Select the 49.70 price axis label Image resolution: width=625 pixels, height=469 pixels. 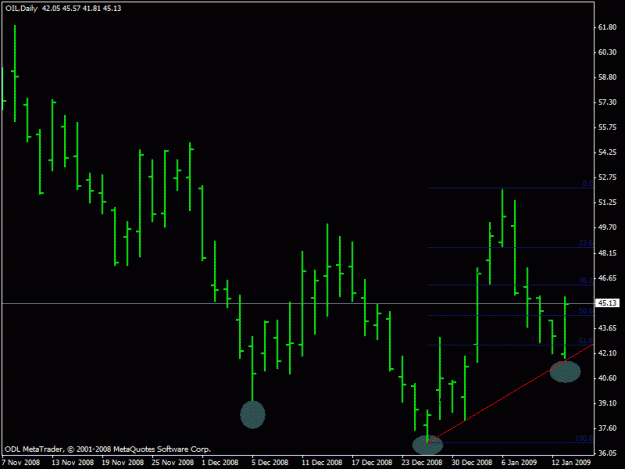(607, 228)
